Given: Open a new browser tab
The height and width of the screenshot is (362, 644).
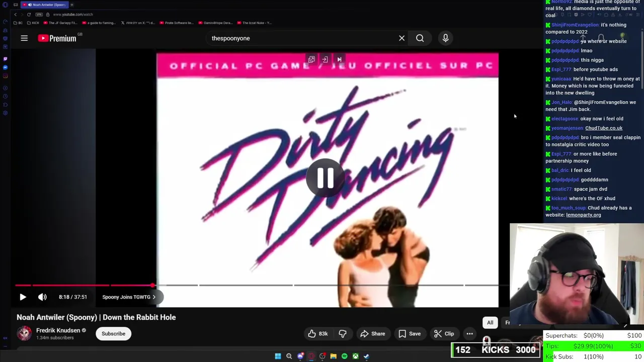Looking at the screenshot, I should tap(72, 5).
